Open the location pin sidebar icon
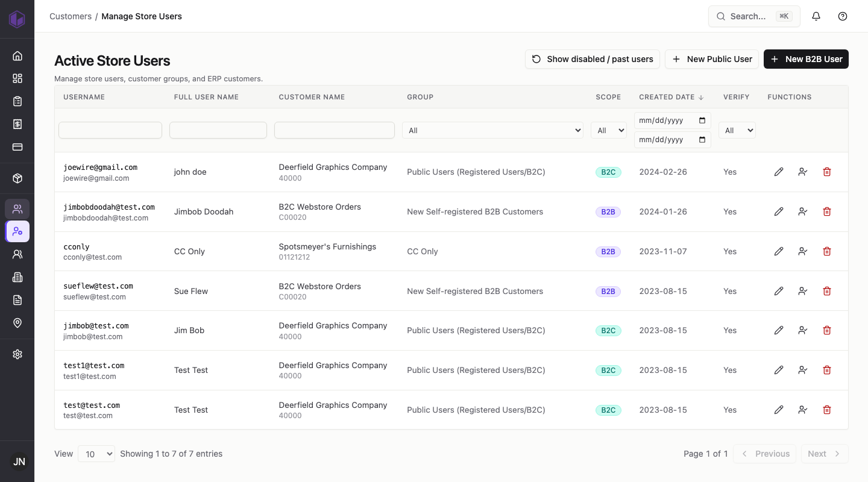868x482 pixels. [x=17, y=323]
